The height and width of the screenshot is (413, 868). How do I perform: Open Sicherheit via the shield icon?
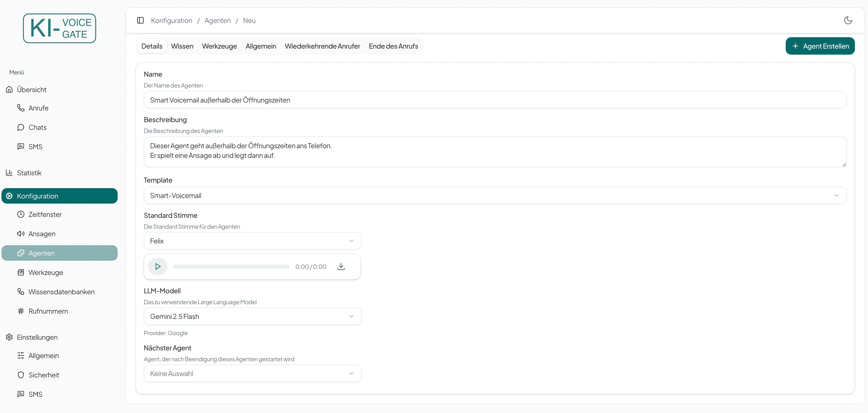[x=21, y=375]
